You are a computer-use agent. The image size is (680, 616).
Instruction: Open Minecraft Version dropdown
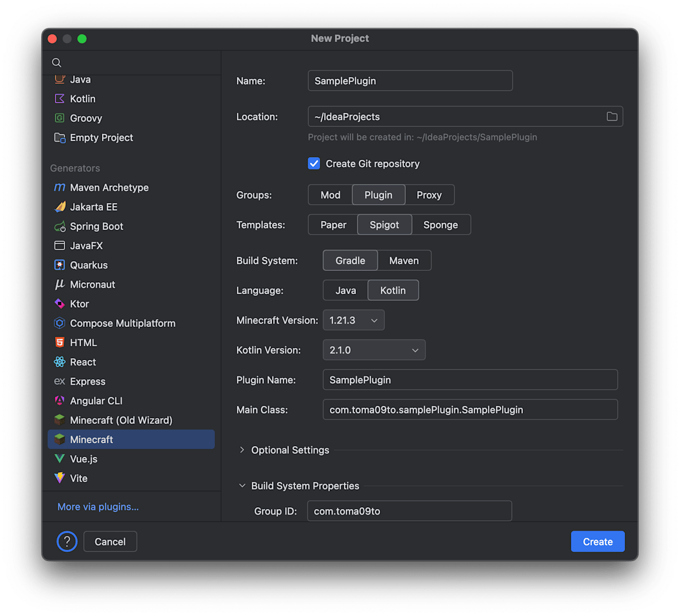pos(354,320)
